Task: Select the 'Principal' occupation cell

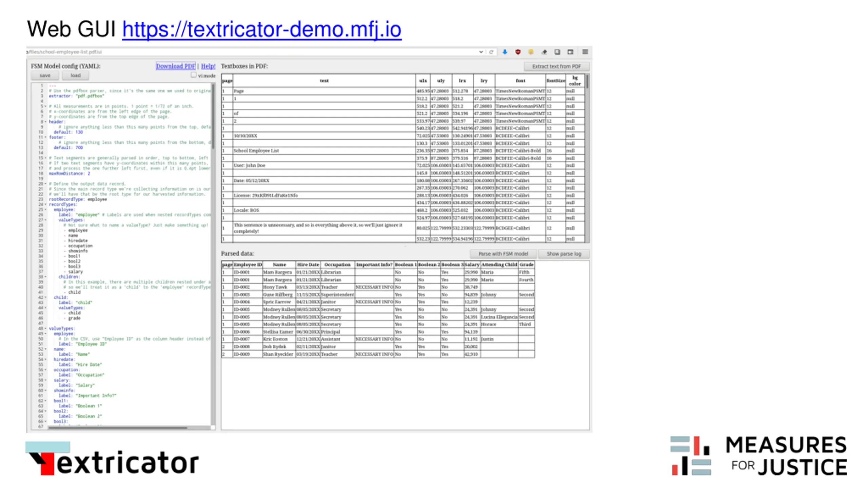Action: pyautogui.click(x=337, y=332)
